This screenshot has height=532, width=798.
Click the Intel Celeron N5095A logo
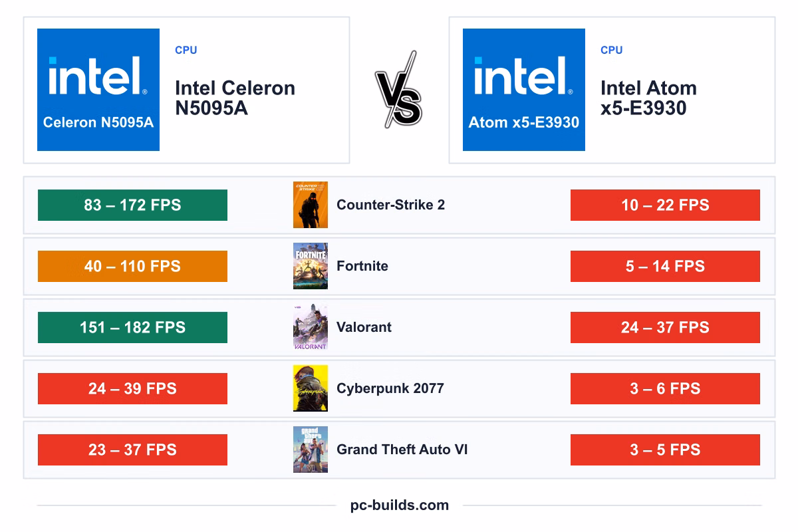click(98, 90)
